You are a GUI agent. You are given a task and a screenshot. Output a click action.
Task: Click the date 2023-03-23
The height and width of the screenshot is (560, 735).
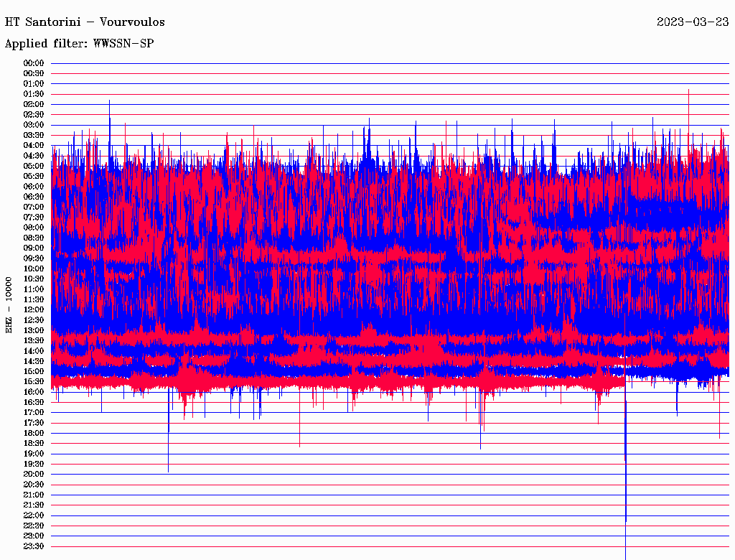(692, 22)
